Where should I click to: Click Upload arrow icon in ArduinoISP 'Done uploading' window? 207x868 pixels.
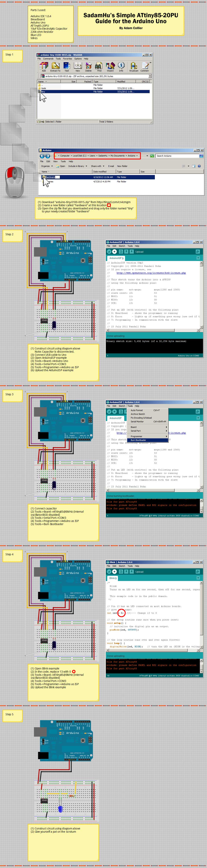click(x=115, y=251)
